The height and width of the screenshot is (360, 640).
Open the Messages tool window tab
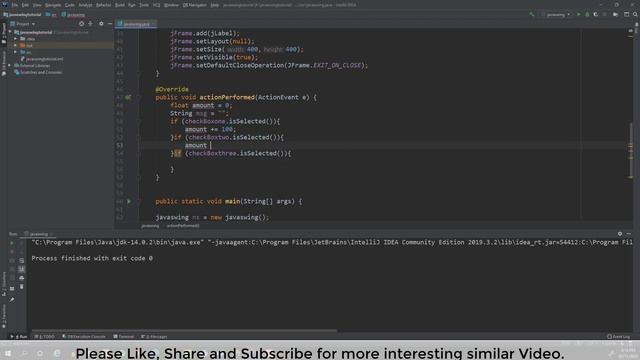[154, 337]
